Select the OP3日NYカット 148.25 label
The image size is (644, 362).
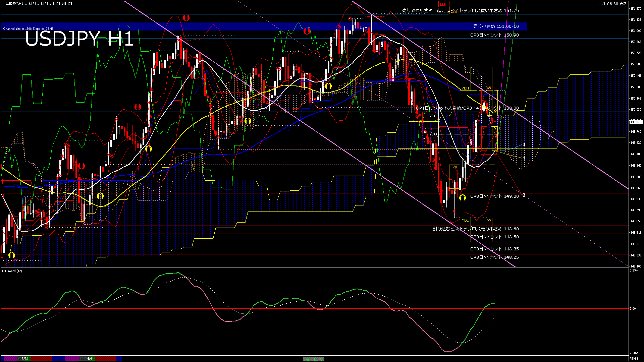[494, 257]
